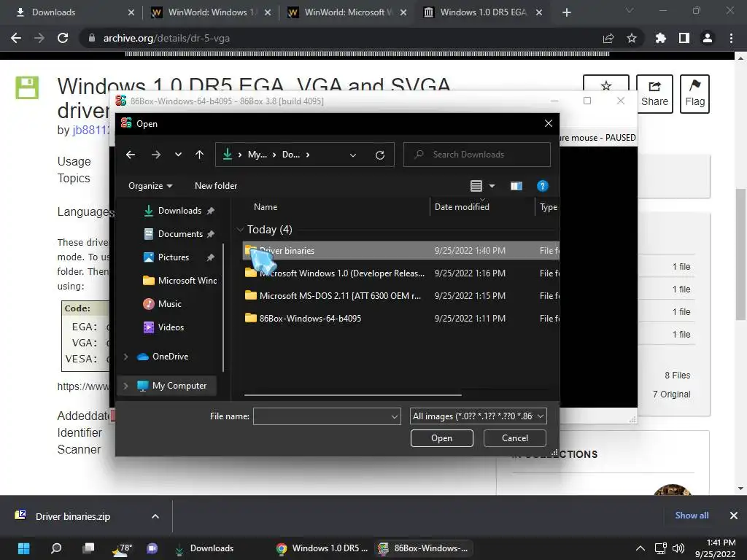Open Chrome extensions puzzle icon

(x=660, y=38)
